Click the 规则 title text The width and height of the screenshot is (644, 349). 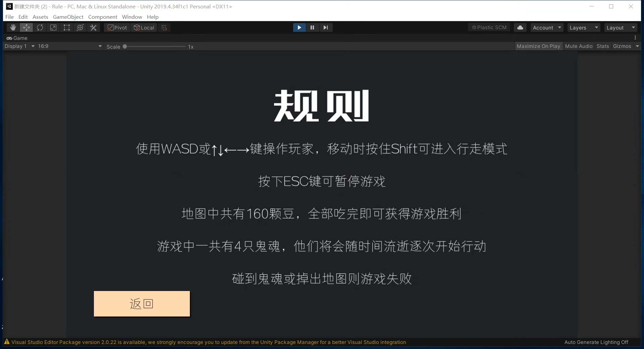[x=321, y=106]
